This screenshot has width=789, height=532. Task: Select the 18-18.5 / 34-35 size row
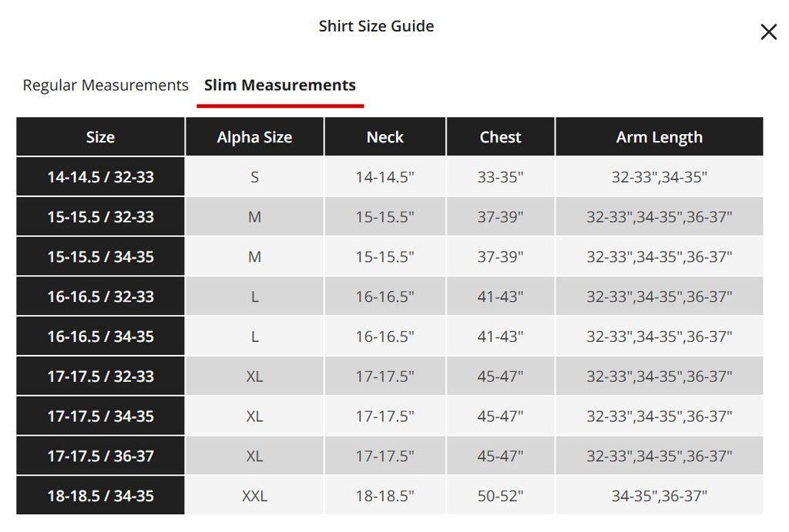(x=389, y=495)
